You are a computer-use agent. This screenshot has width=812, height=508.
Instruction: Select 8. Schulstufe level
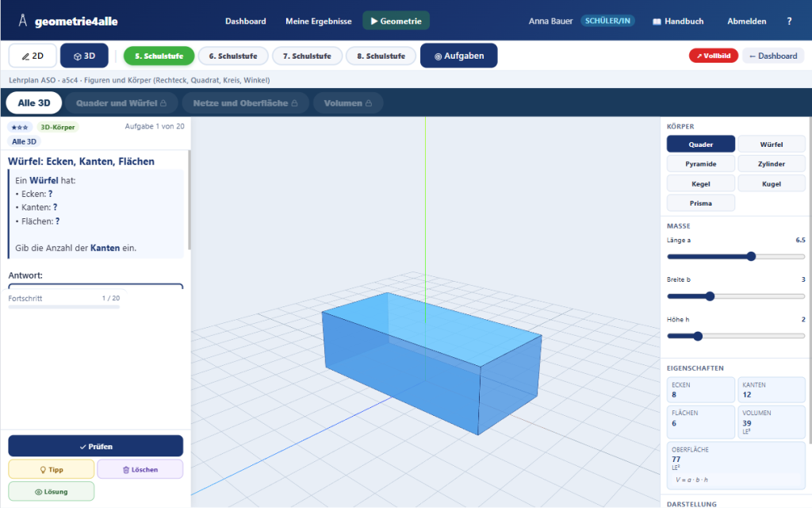(x=381, y=56)
